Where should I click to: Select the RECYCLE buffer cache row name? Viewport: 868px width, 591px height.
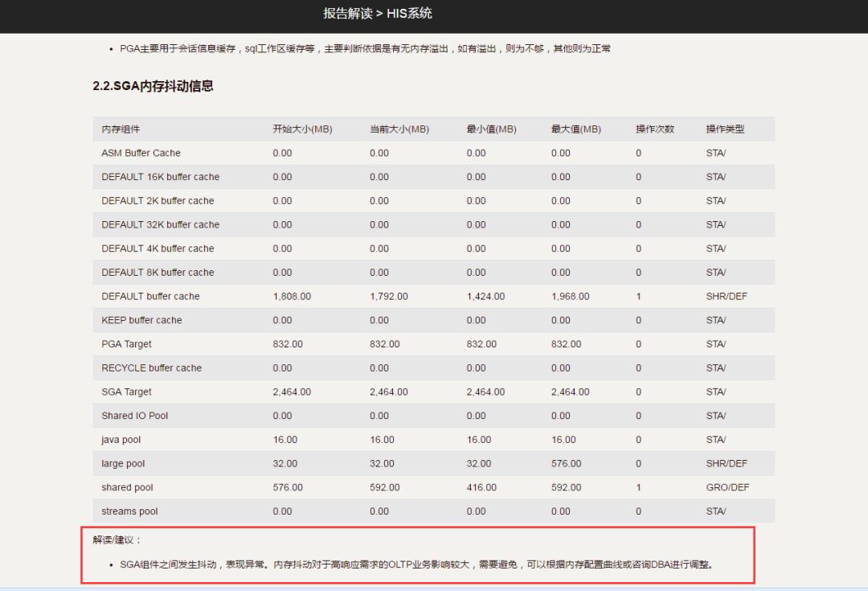click(x=152, y=367)
